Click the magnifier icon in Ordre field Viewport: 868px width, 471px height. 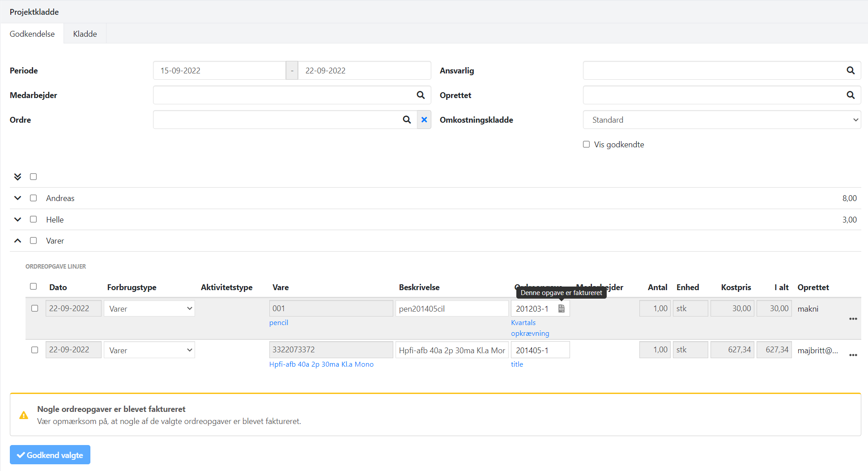(407, 120)
